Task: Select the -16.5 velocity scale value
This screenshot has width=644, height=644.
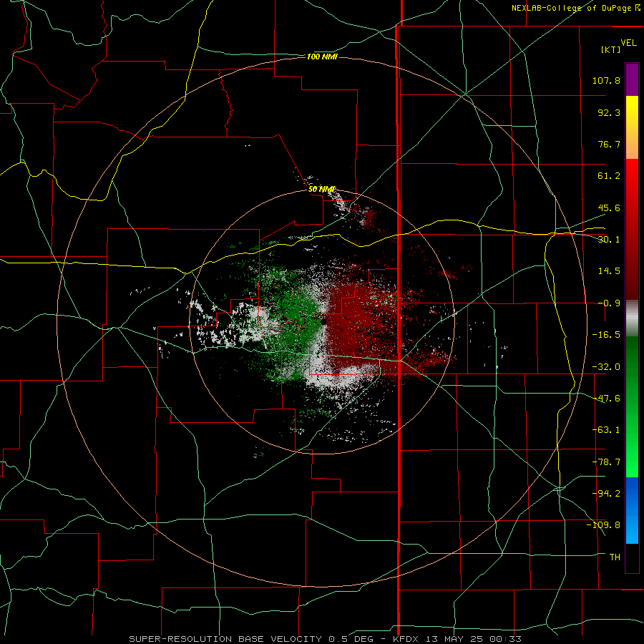Action: coord(606,335)
